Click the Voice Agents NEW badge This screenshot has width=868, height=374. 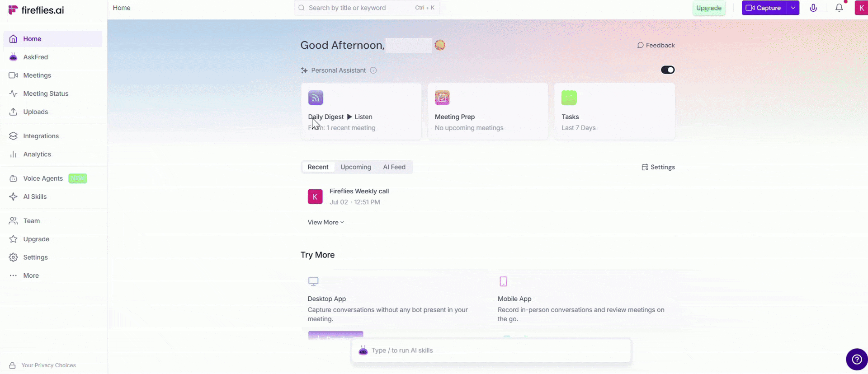78,178
